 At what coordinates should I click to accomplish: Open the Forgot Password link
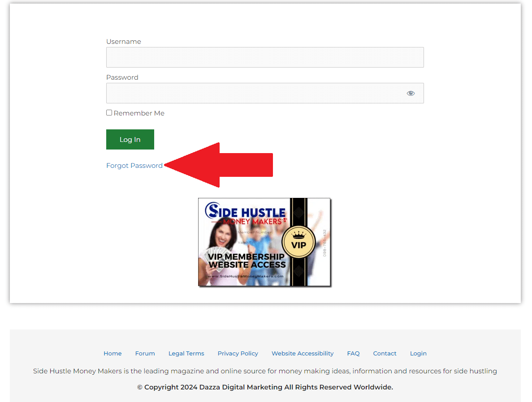point(134,166)
